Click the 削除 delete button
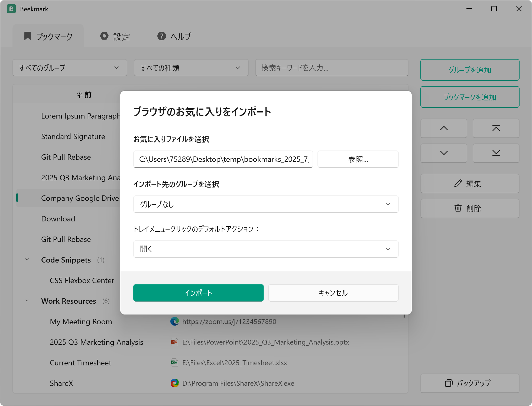The height and width of the screenshot is (406, 532). (470, 208)
